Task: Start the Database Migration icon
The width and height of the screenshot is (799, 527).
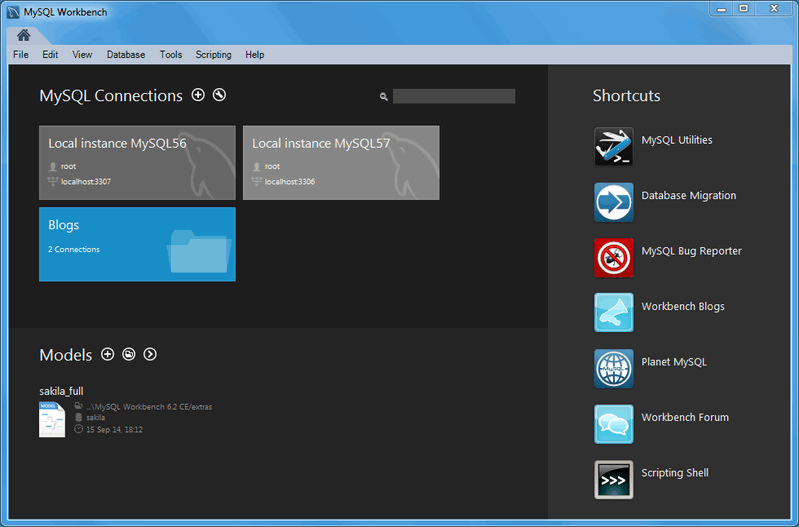Action: coord(614,202)
